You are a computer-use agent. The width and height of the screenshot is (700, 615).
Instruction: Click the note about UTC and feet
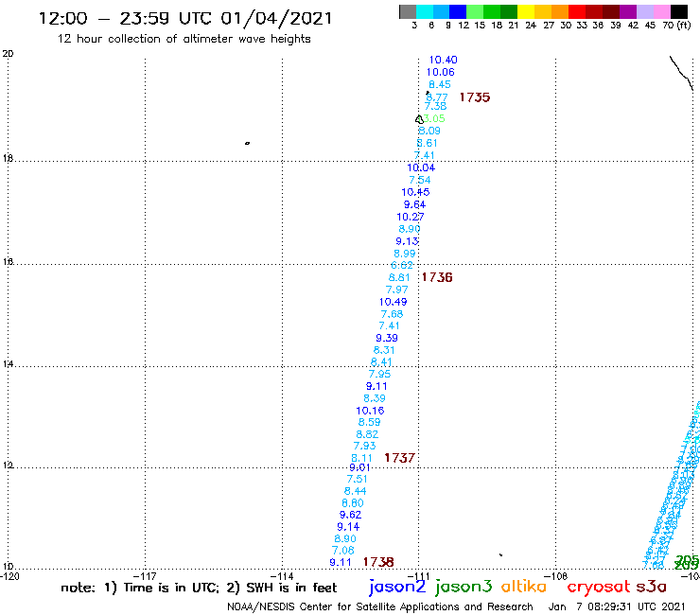[199, 588]
